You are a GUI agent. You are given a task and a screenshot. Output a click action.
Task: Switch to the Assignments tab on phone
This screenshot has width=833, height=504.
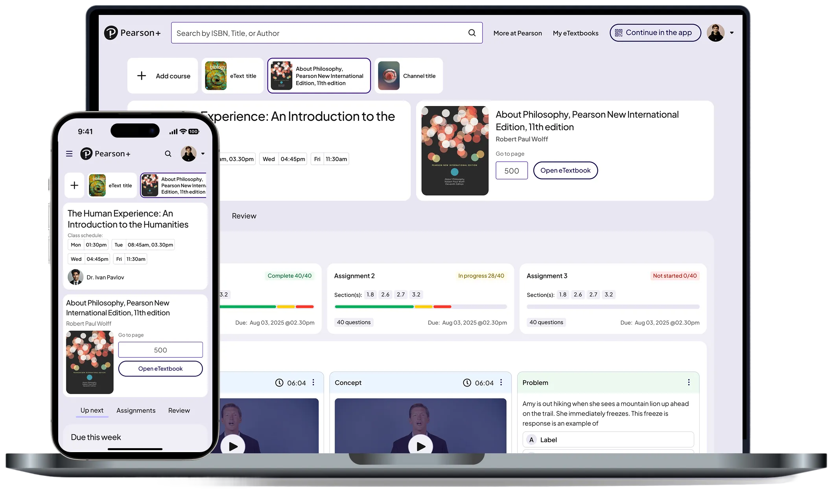(x=136, y=410)
